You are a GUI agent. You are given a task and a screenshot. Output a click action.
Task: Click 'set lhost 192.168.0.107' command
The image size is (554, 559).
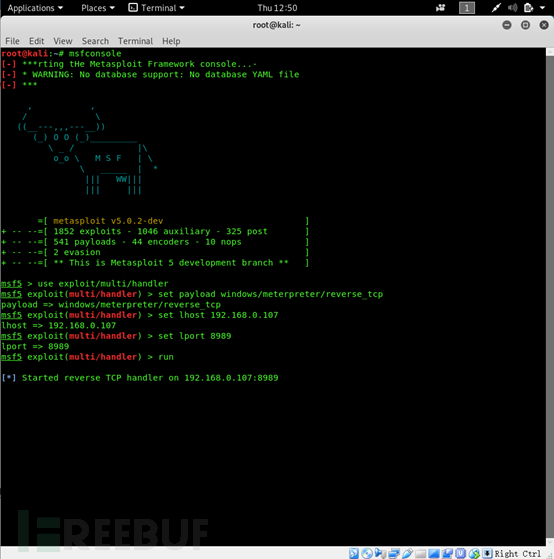[218, 315]
